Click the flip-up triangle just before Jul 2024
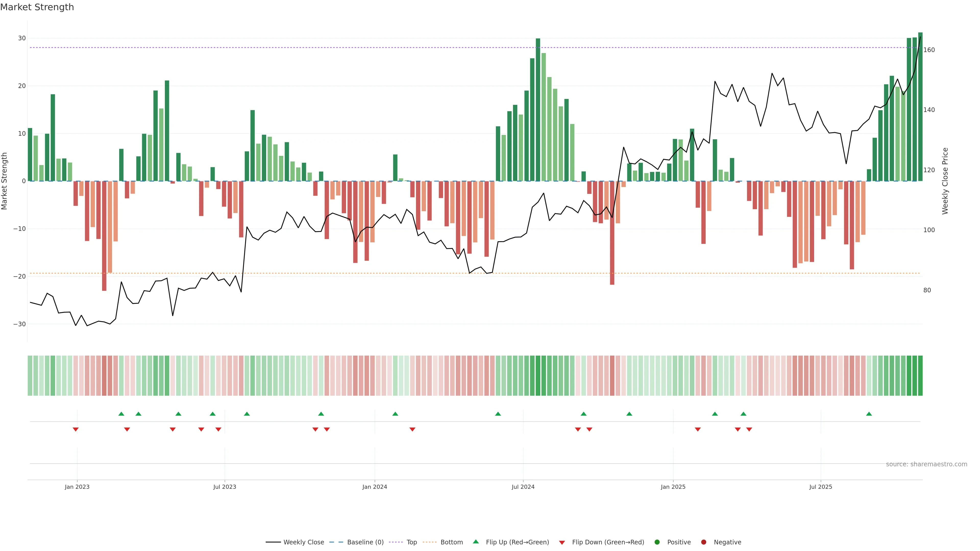 pos(498,414)
